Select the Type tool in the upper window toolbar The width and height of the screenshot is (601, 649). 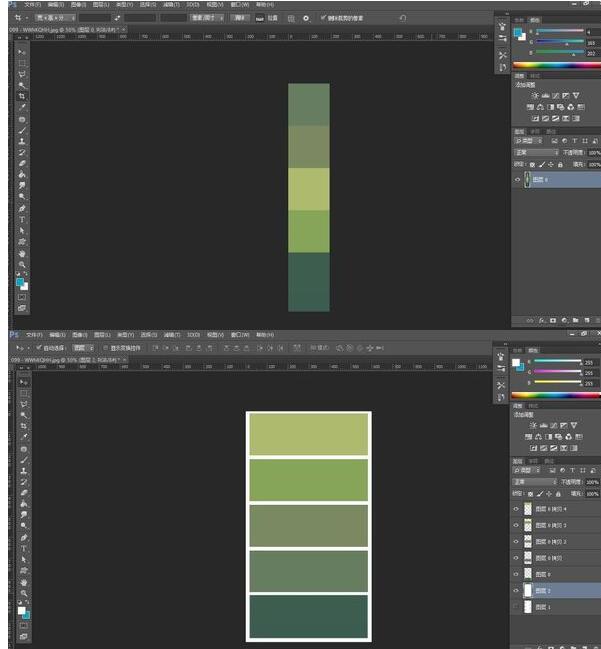22,219
